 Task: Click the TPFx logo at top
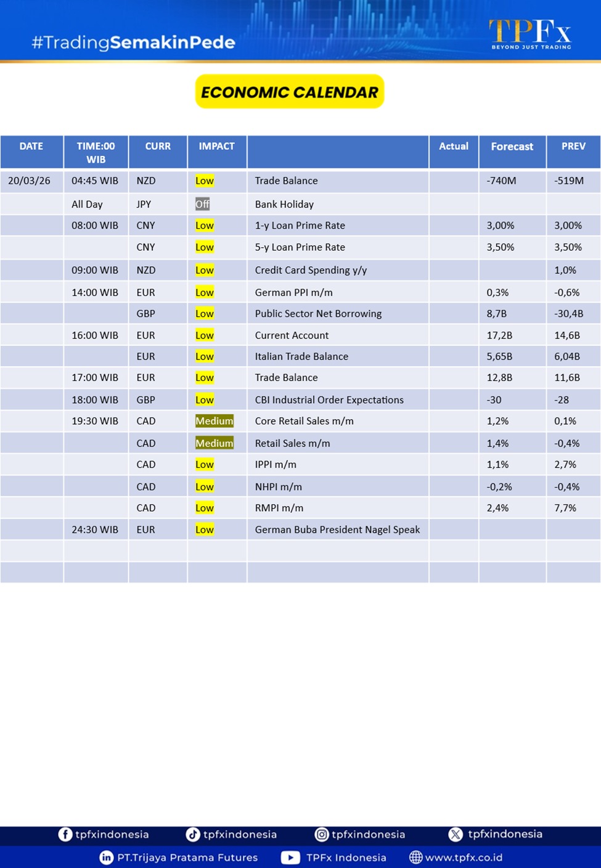tap(530, 34)
